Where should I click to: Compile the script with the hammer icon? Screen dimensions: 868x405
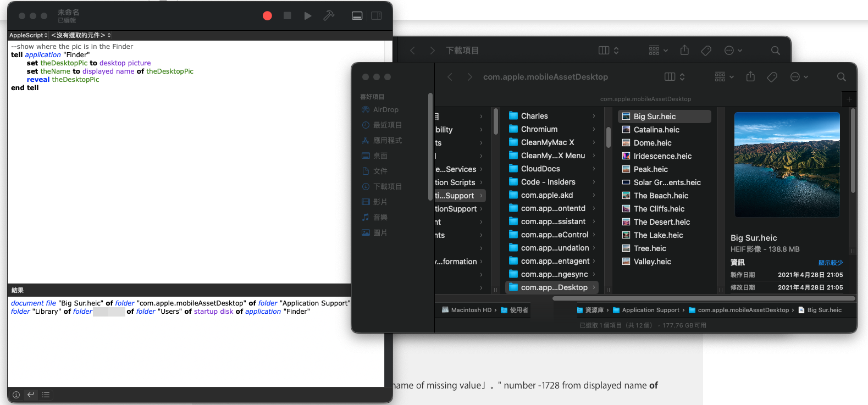coord(329,16)
